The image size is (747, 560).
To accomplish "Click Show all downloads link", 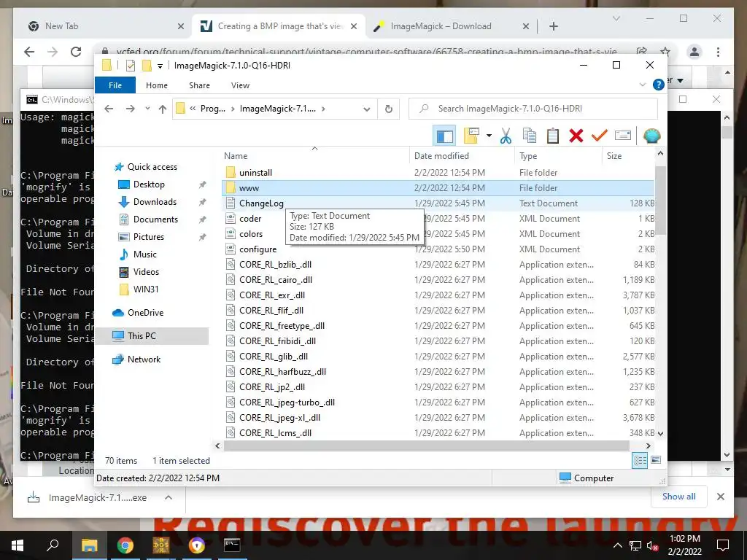I will 679,497.
